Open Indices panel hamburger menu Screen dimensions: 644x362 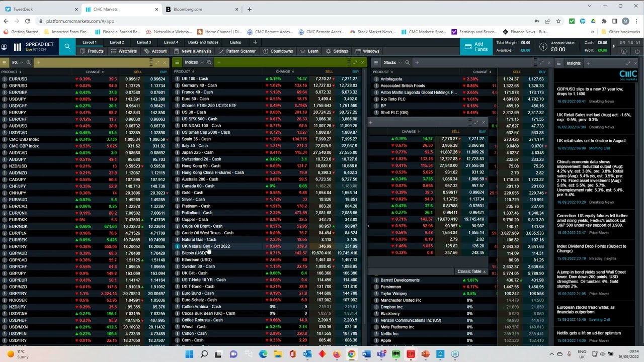[x=178, y=62]
